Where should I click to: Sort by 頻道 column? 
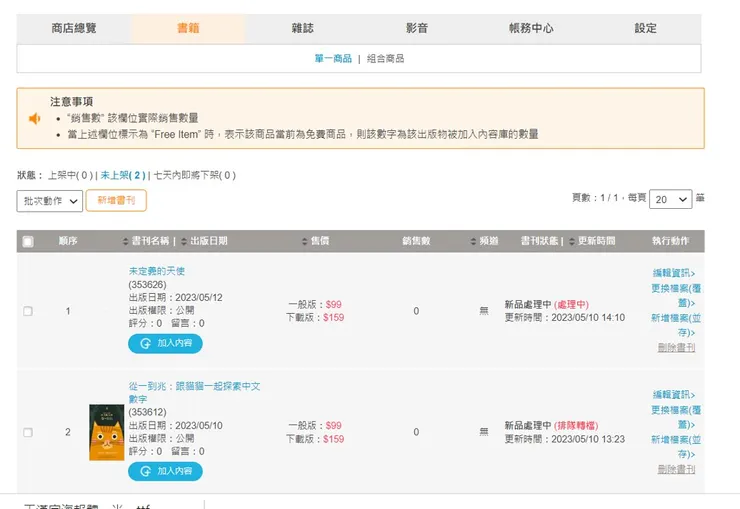(x=484, y=241)
